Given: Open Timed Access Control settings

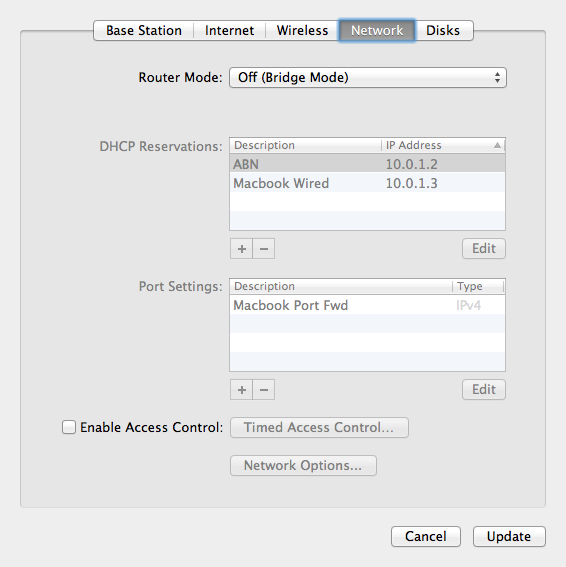Looking at the screenshot, I should coord(319,427).
